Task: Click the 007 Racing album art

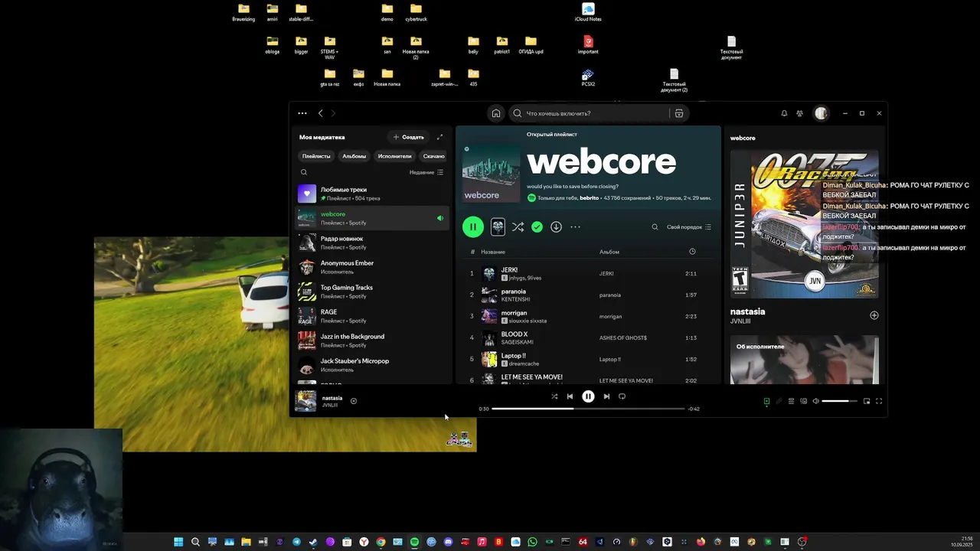Action: 804,224
